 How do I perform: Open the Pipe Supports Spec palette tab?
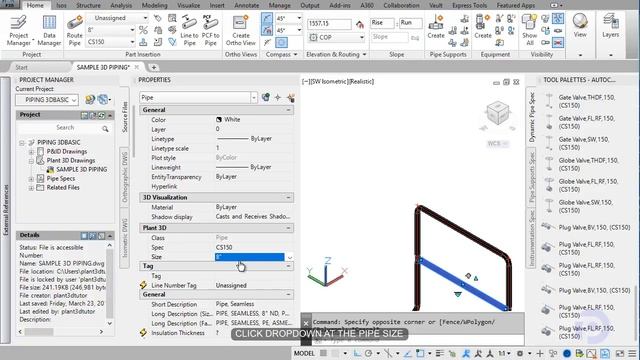[x=531, y=177]
